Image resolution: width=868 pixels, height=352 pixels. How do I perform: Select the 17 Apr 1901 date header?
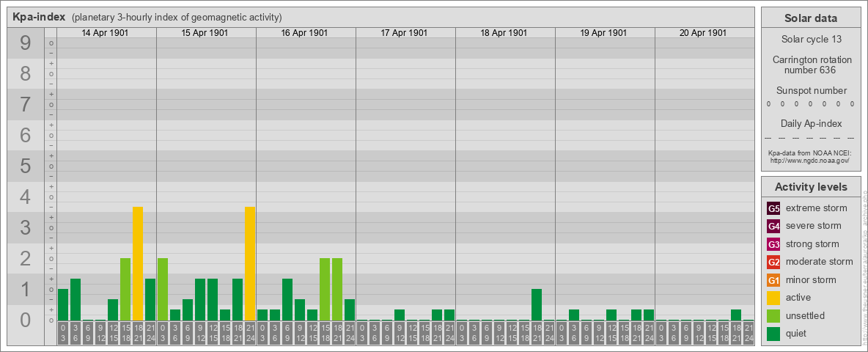click(x=404, y=33)
